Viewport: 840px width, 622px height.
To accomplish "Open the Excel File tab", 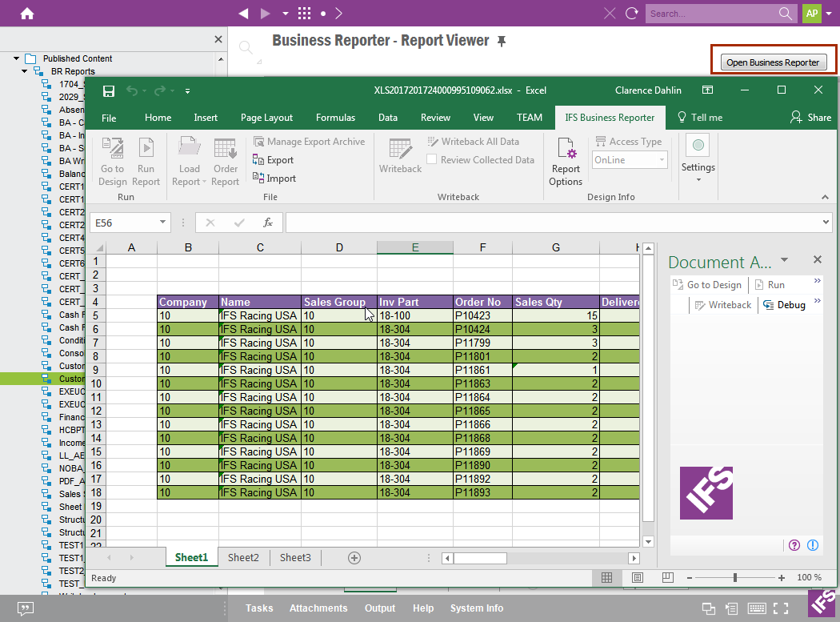I will pyautogui.click(x=109, y=118).
